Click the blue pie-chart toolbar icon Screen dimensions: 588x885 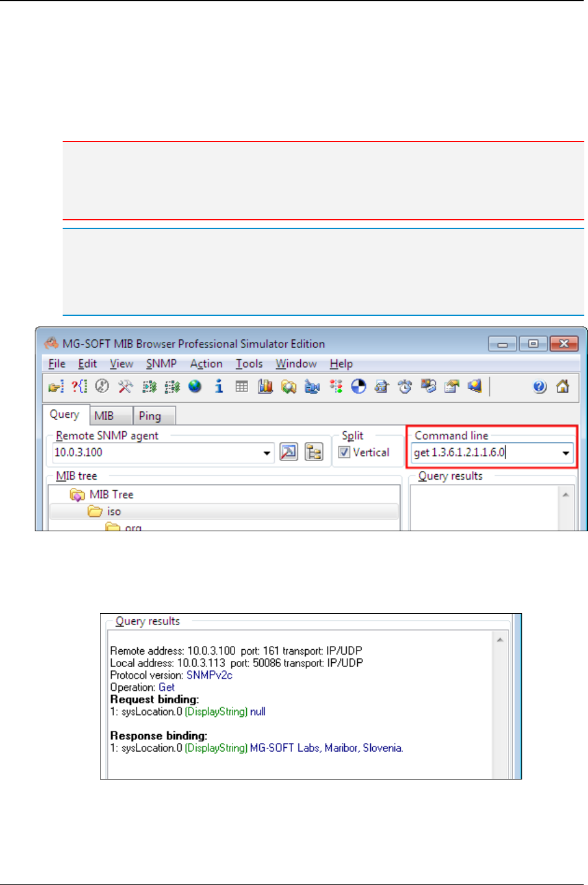(x=359, y=387)
